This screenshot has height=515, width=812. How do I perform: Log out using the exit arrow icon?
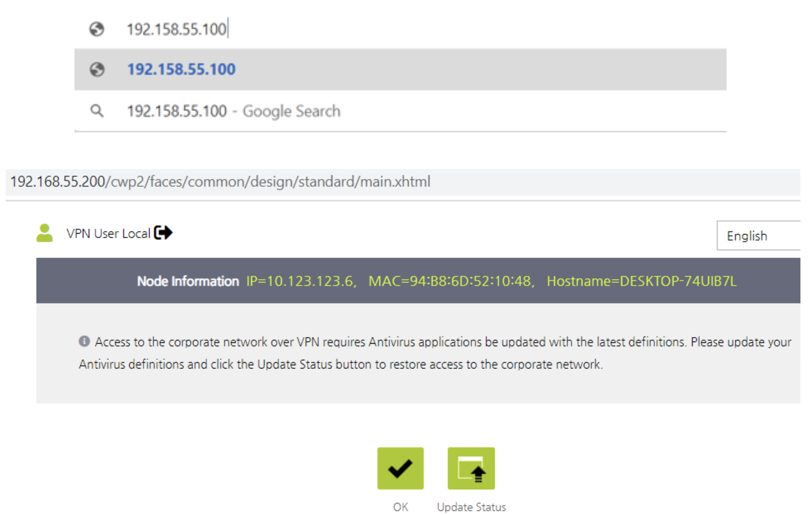tap(163, 233)
